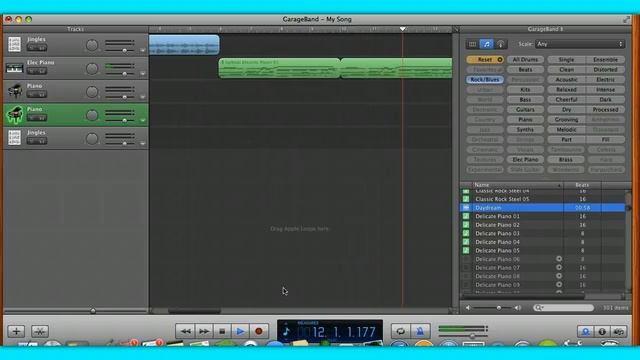
Task: Filter loops by Synths keyword
Action: coord(525,130)
